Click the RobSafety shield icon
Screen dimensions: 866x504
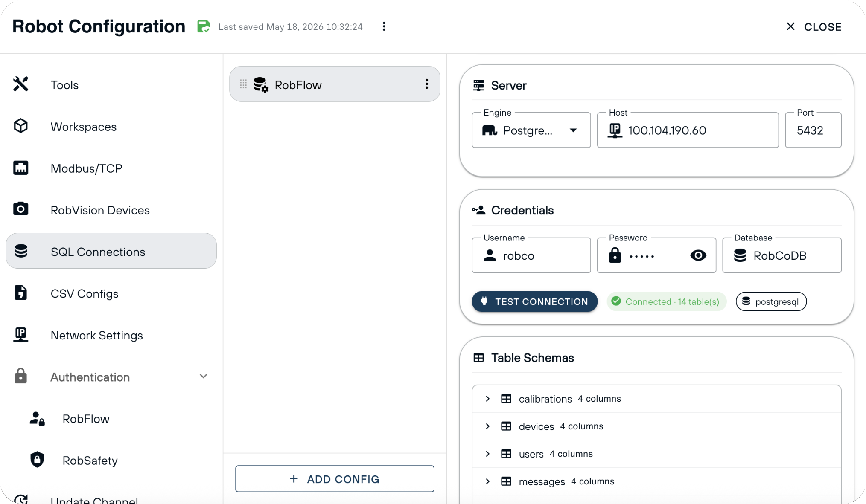pos(37,460)
